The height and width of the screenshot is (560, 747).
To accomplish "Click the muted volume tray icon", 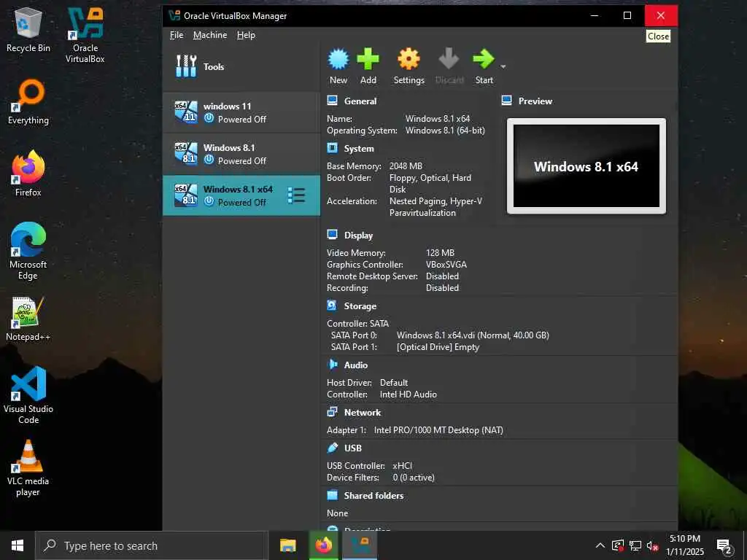I will pyautogui.click(x=652, y=545).
